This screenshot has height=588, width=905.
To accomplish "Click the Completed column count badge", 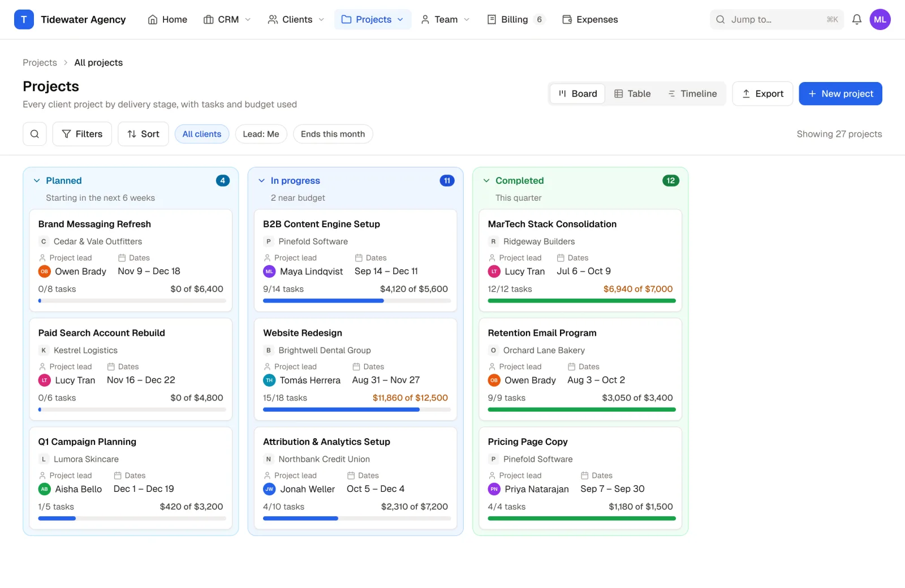I will coord(671,181).
